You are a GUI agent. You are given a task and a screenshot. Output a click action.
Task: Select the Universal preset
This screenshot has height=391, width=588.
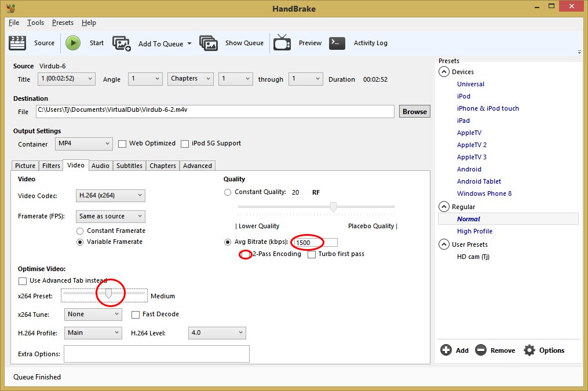(470, 84)
